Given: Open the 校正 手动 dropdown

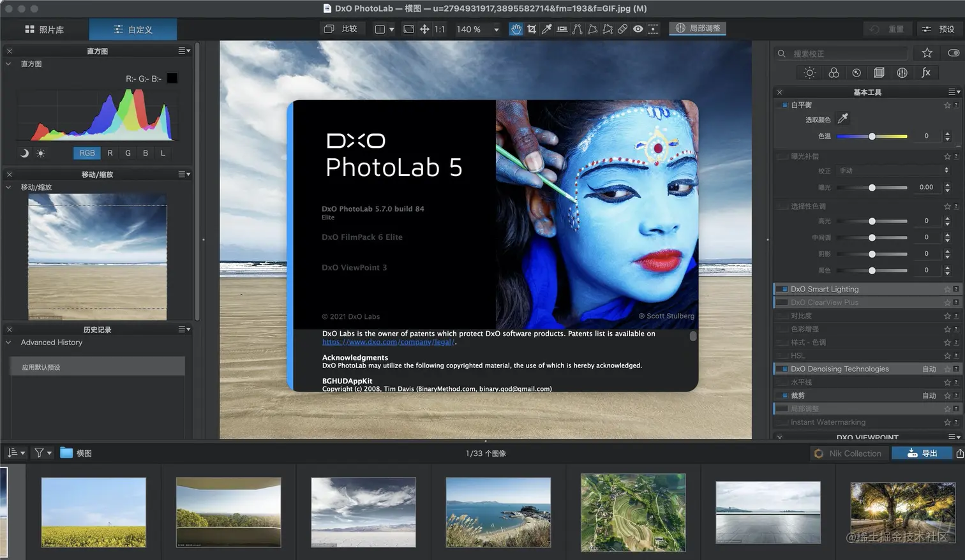Looking at the screenshot, I should (x=894, y=170).
